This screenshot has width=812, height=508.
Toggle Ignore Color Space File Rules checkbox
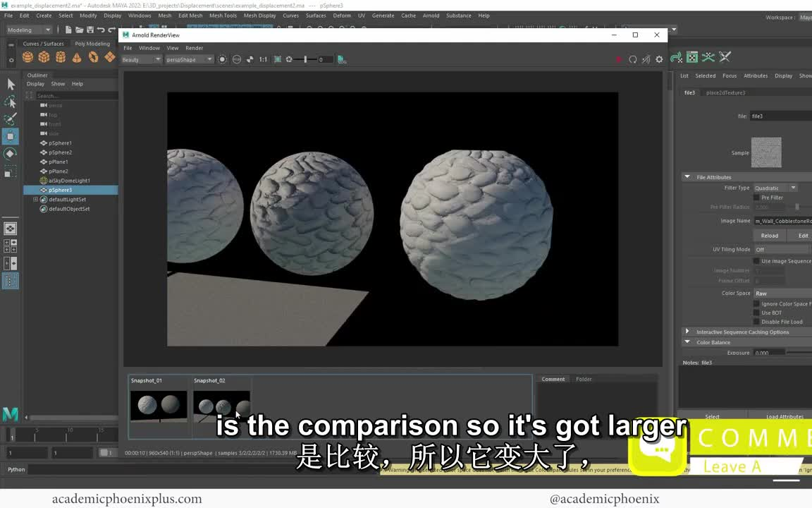pos(756,304)
